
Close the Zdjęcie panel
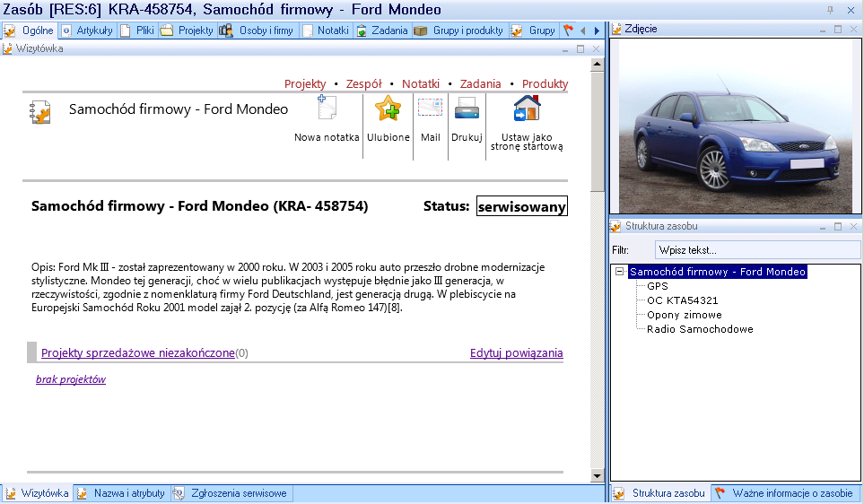tap(853, 30)
